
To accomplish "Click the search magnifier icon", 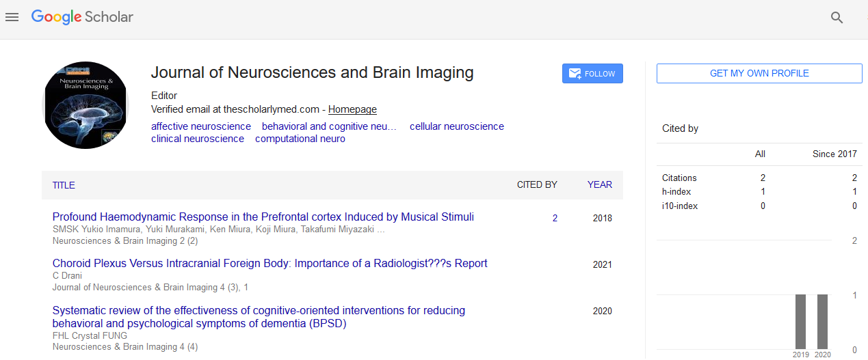I will (837, 18).
